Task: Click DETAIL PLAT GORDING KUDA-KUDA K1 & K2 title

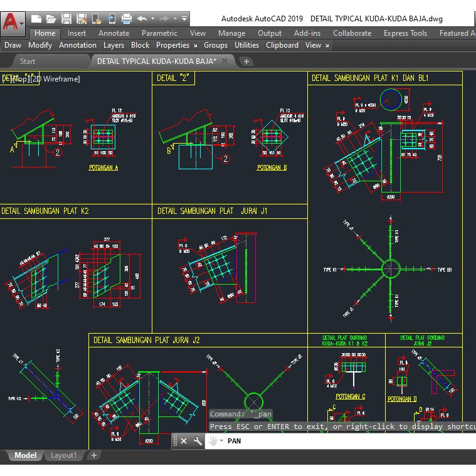Action: pos(344,341)
